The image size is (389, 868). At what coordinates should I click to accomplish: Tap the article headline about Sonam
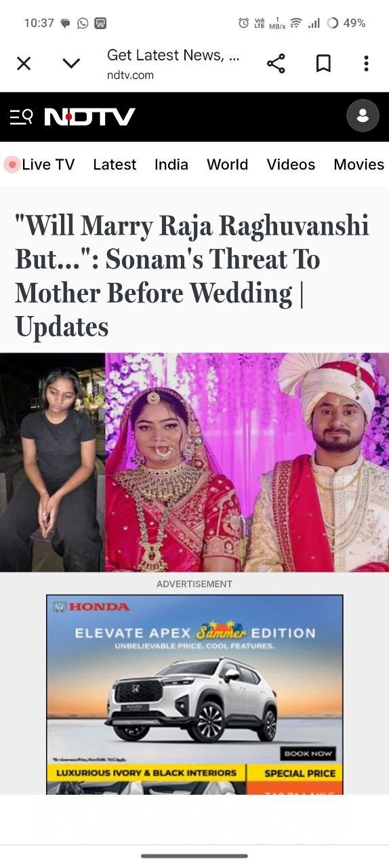point(192,276)
